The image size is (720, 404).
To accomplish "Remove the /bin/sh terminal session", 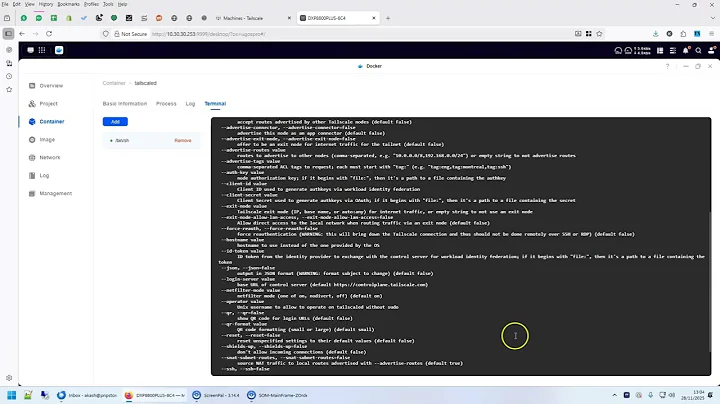I will tap(183, 140).
